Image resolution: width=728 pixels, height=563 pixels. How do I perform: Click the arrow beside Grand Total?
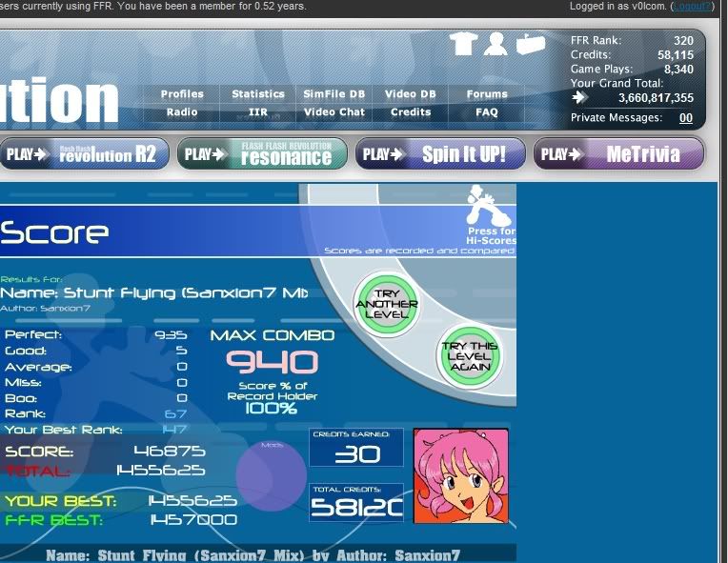(579, 97)
